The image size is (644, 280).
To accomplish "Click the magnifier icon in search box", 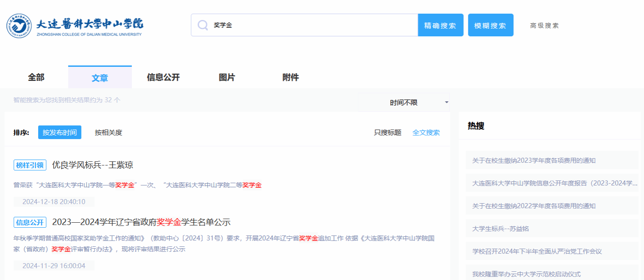I will pos(202,25).
